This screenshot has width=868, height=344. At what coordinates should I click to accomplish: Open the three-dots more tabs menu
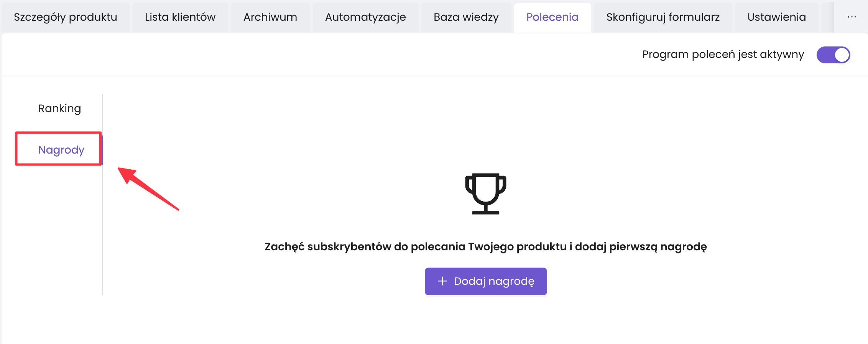point(852,17)
